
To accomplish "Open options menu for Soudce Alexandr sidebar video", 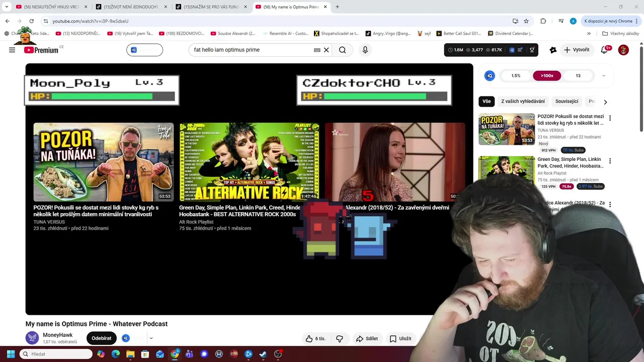I will [x=610, y=205].
